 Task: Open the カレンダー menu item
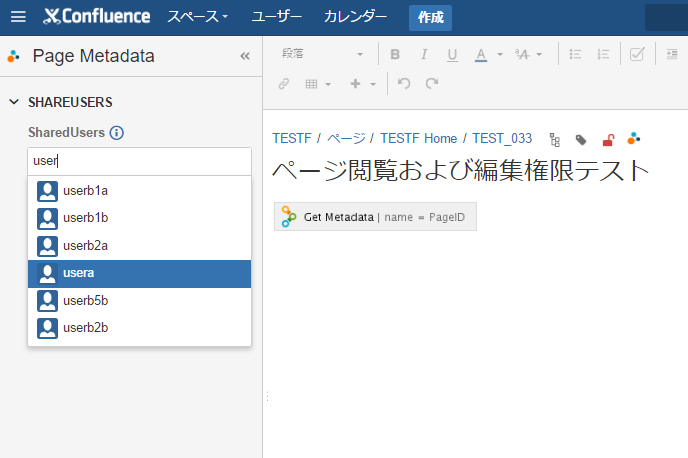pos(355,17)
